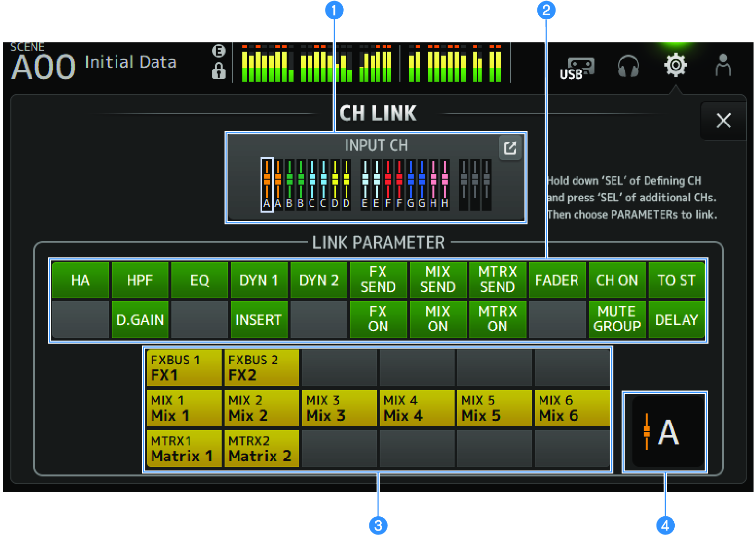Select the MIX 4 send button

point(417,408)
